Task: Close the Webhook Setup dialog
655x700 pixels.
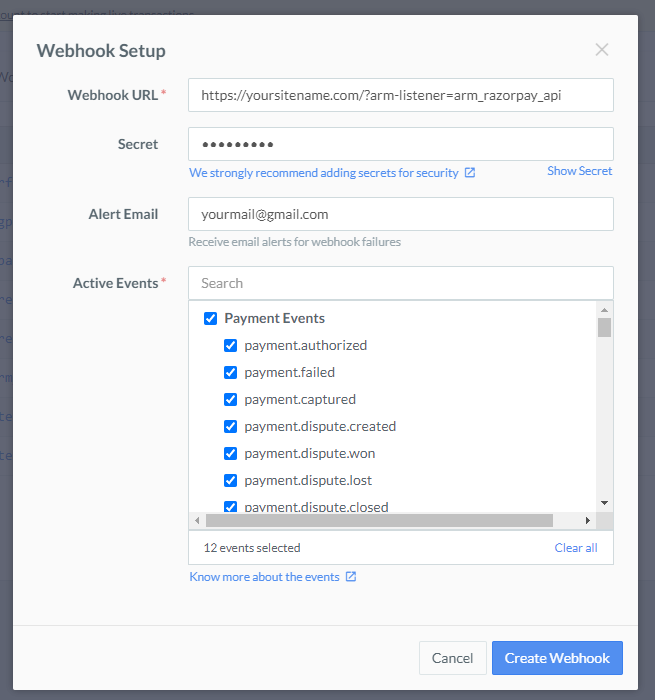Action: click(x=601, y=50)
